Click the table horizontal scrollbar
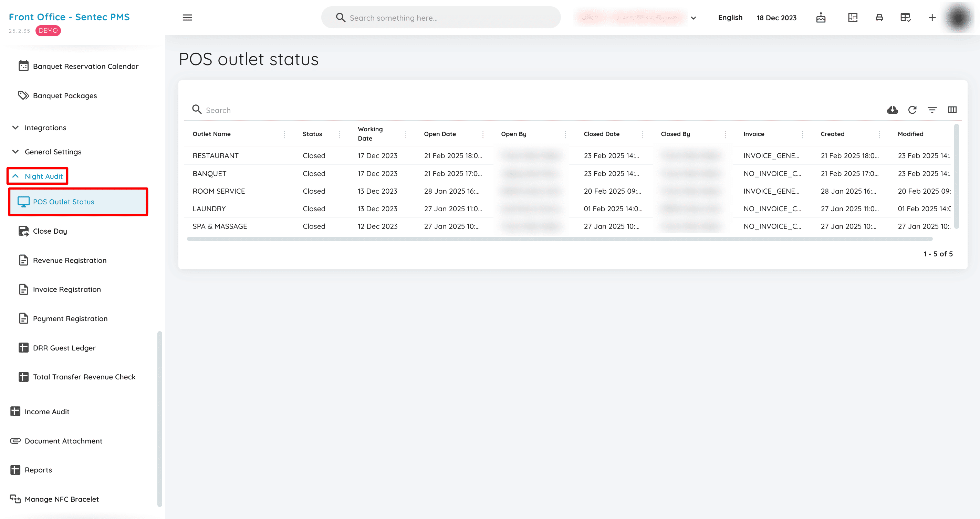The width and height of the screenshot is (980, 519). (559, 239)
